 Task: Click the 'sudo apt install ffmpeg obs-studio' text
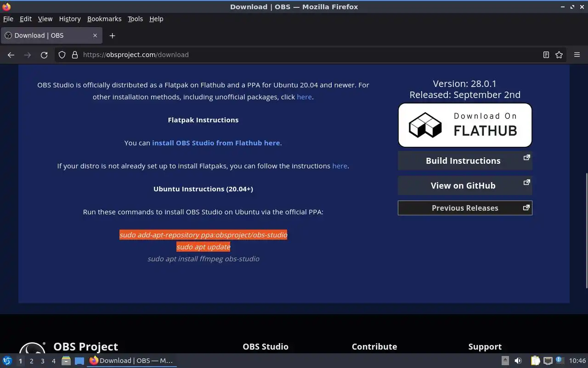point(203,259)
